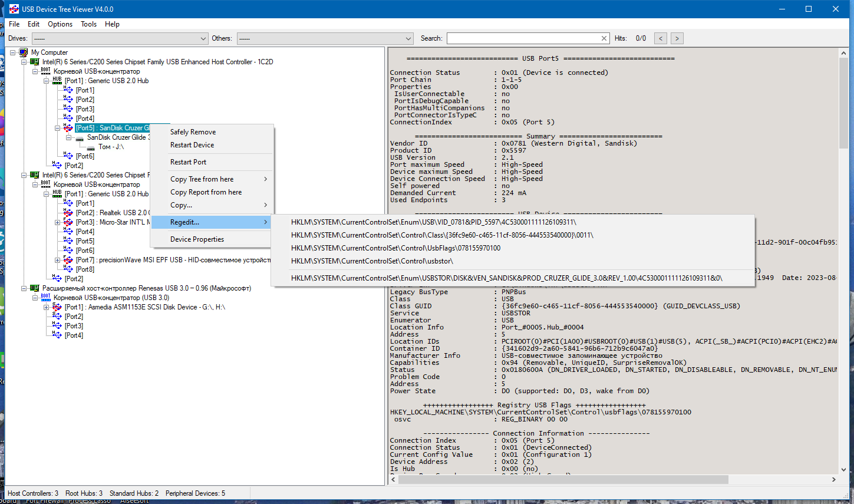Select the '[Port8]' tree row
Screen dimensions: 854x504
[85, 269]
